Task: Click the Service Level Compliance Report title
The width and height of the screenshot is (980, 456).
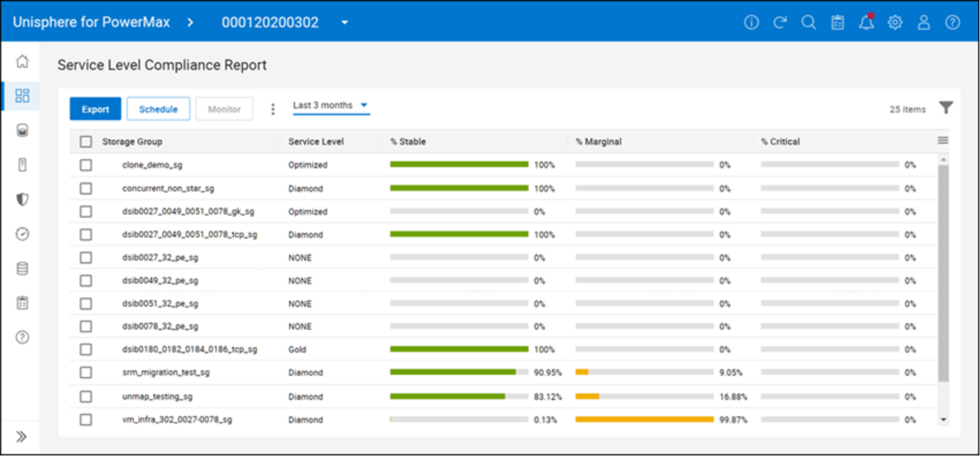Action: pyautogui.click(x=162, y=65)
